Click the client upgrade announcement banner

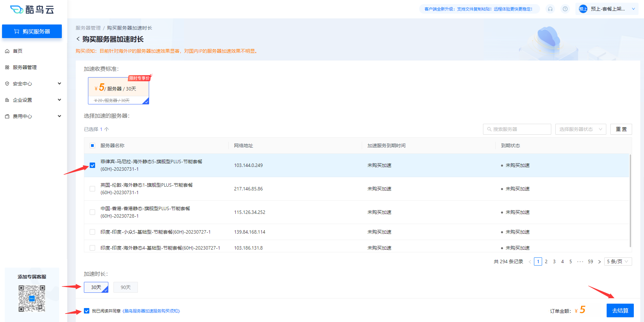pyautogui.click(x=479, y=9)
